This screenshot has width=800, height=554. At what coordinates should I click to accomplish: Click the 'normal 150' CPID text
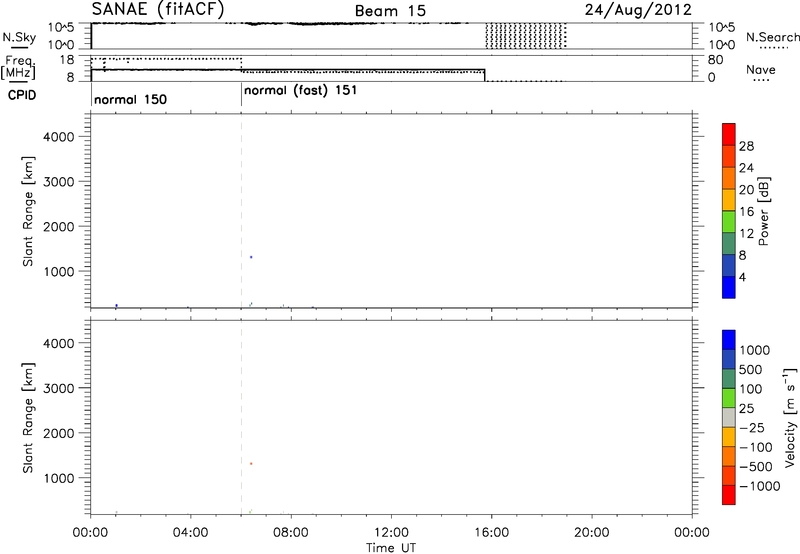coord(131,99)
